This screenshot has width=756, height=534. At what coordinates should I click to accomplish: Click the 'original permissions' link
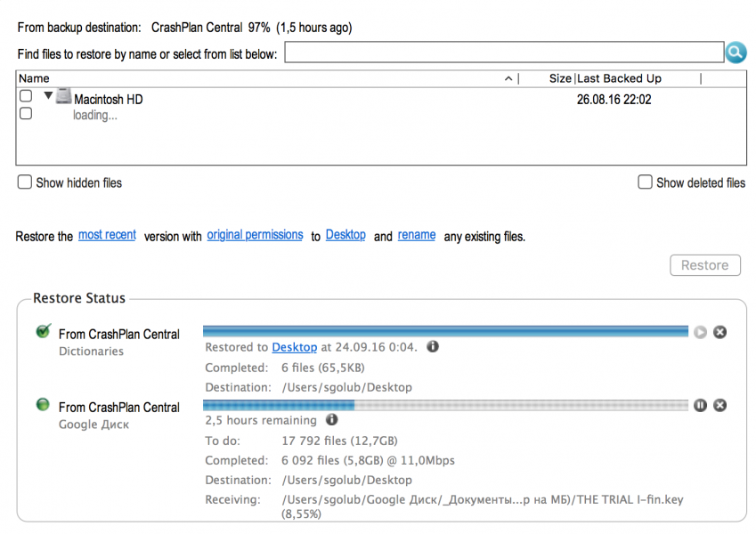tap(255, 235)
